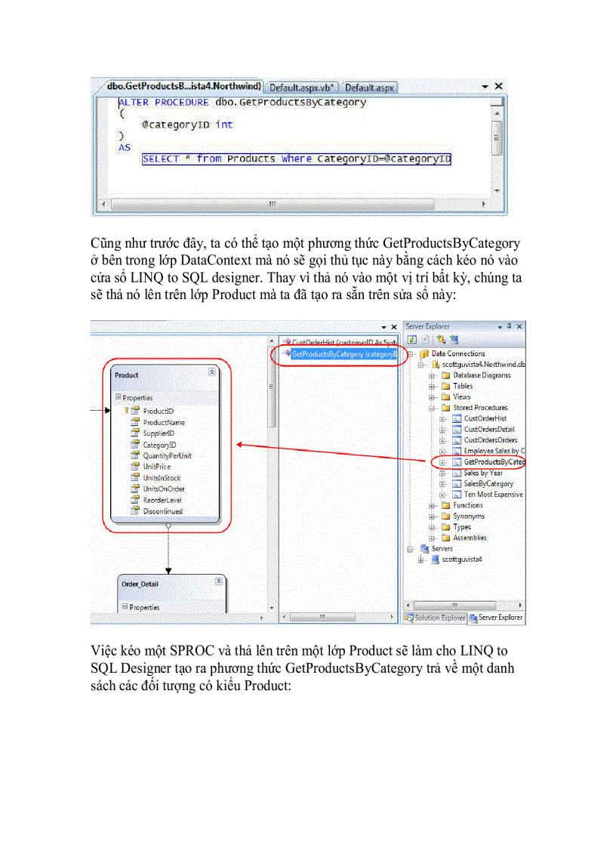
Task: Select the primary key icon beside ProductID
Action: [x=127, y=411]
